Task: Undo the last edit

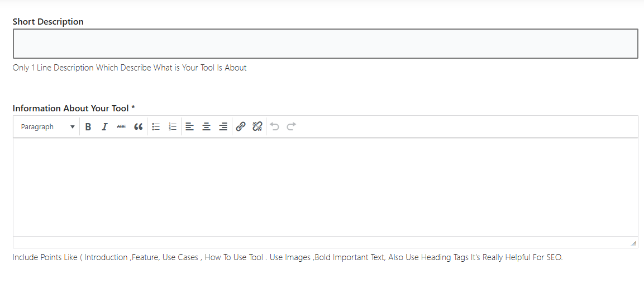Action: tap(275, 126)
